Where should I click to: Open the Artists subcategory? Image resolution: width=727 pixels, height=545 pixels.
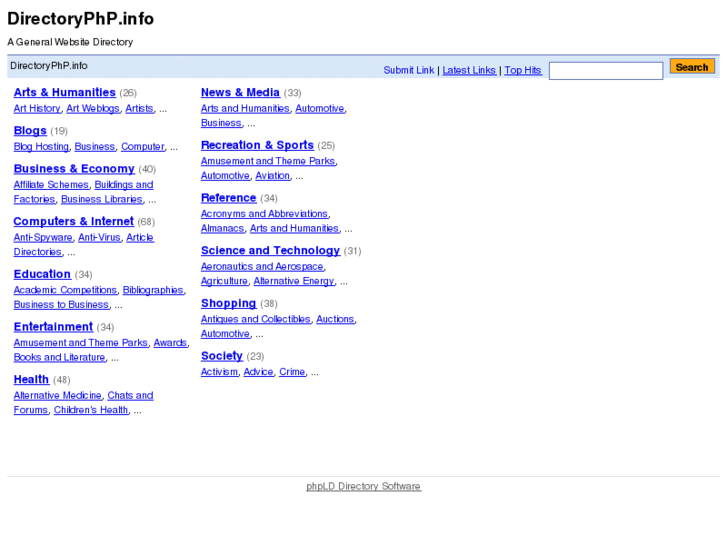pos(139,109)
